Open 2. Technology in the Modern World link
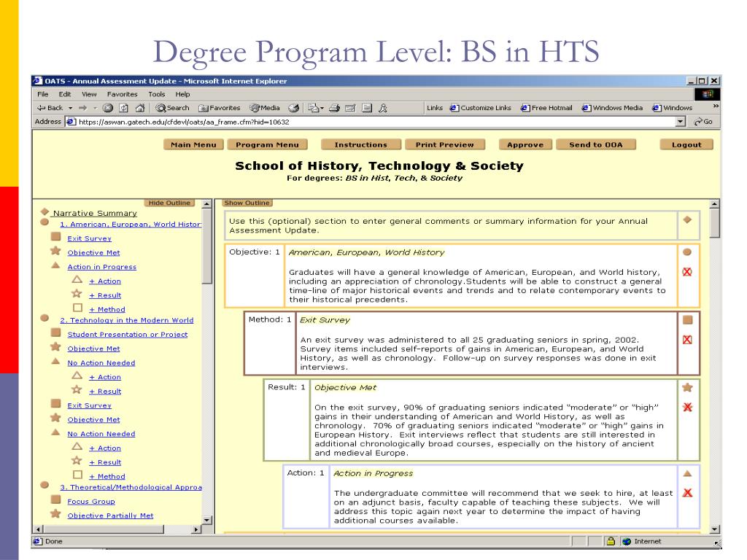This screenshot has width=747, height=560. coord(127,321)
